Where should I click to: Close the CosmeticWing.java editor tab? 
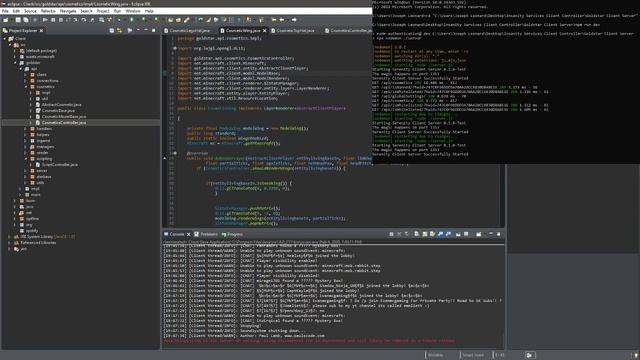(264, 31)
